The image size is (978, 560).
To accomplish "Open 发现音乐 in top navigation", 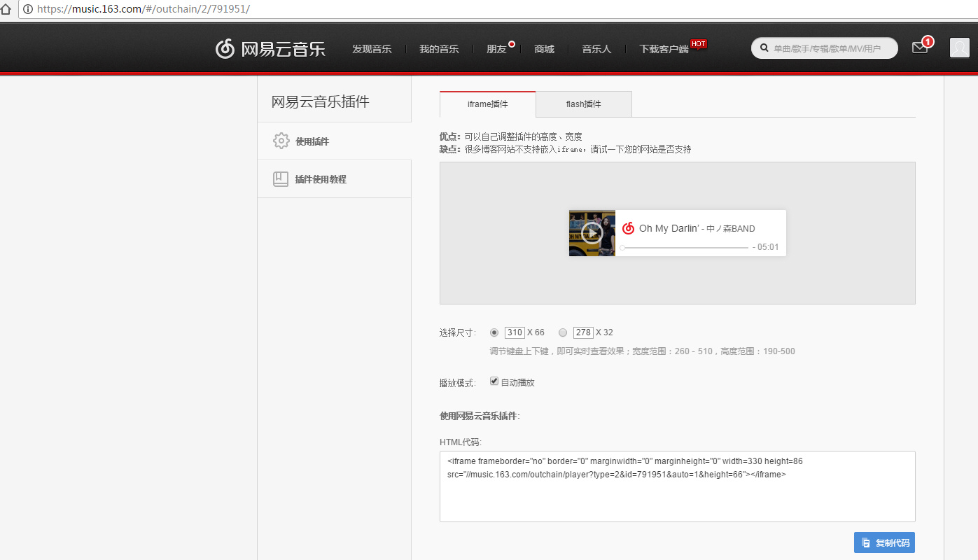I will 372,49.
